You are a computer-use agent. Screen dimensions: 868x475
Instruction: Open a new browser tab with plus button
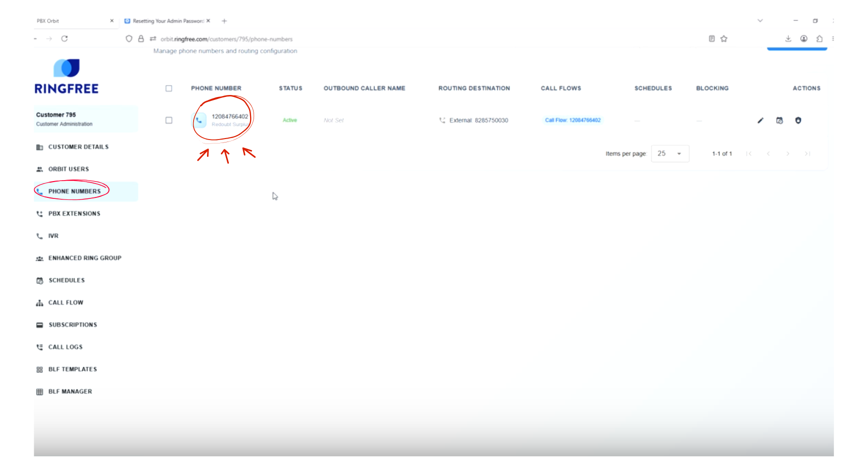(224, 21)
